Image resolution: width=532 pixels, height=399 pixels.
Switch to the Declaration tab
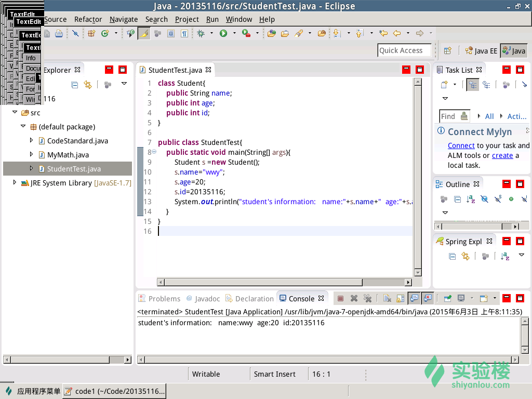[250, 299]
